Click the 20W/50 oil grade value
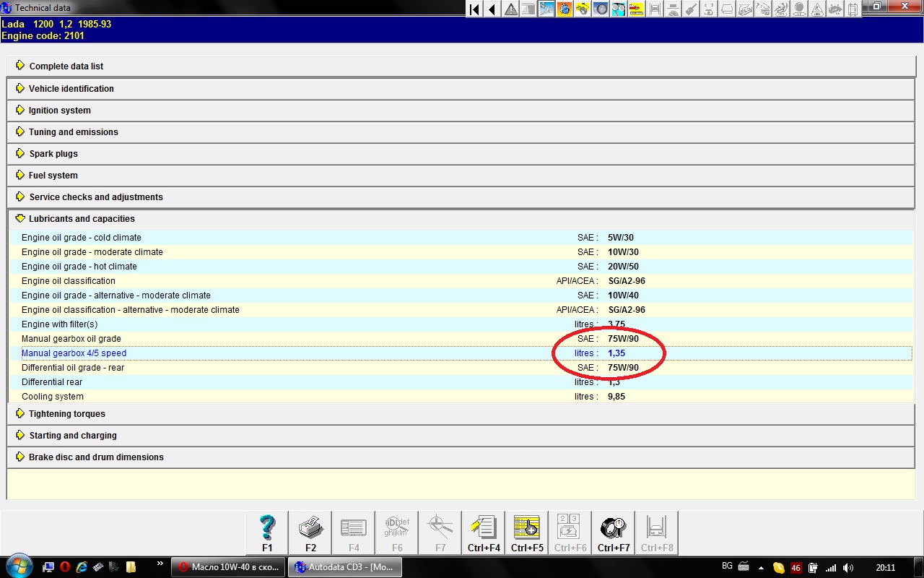The image size is (924, 578). (623, 267)
